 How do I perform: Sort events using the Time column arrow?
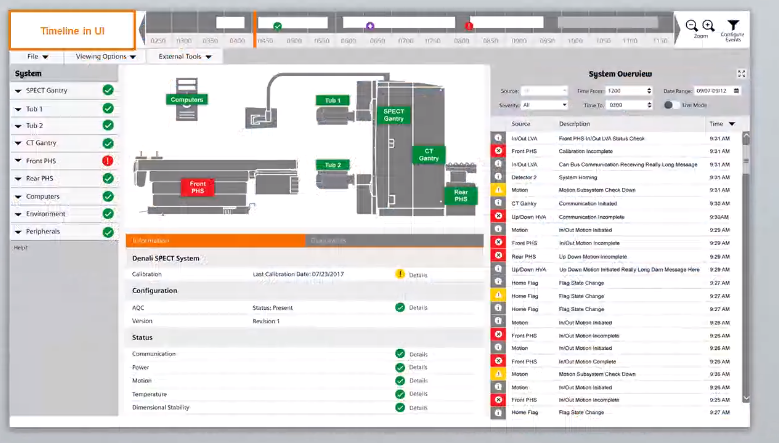click(731, 124)
